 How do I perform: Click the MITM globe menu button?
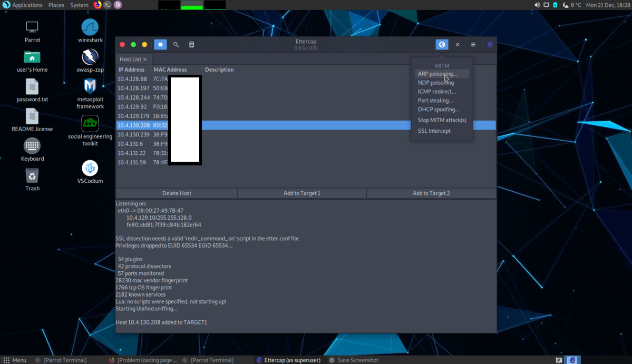[x=442, y=44]
